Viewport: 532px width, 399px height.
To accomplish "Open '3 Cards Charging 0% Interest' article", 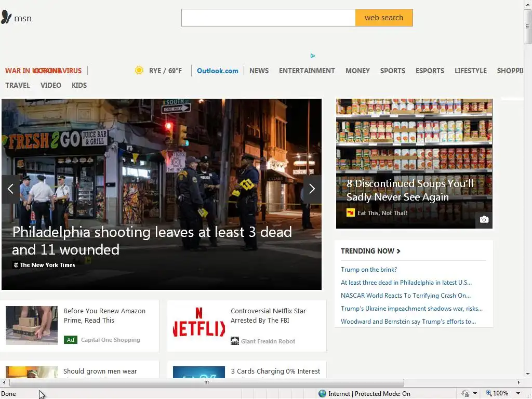I will (275, 371).
